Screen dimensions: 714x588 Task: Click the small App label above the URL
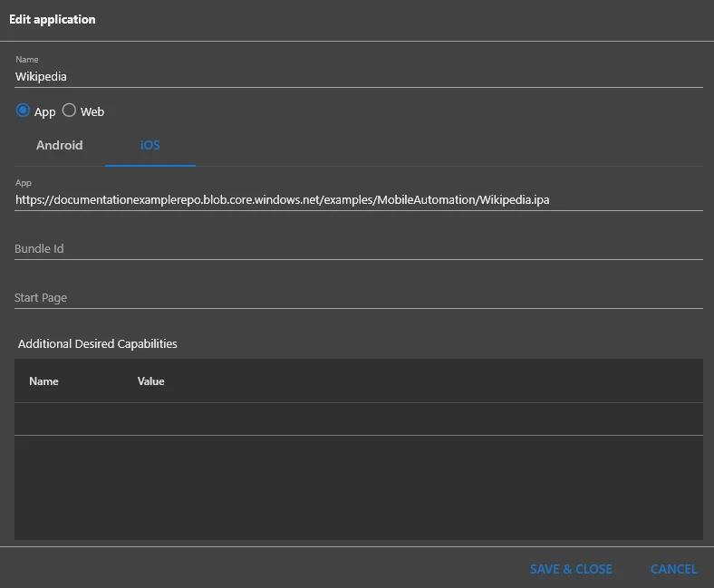click(24, 183)
